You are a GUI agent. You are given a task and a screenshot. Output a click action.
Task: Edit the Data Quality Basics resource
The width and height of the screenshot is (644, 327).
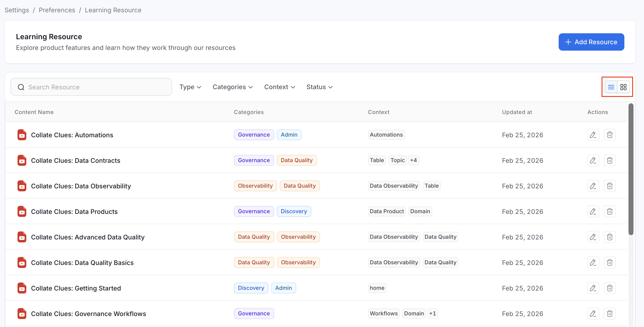(593, 262)
